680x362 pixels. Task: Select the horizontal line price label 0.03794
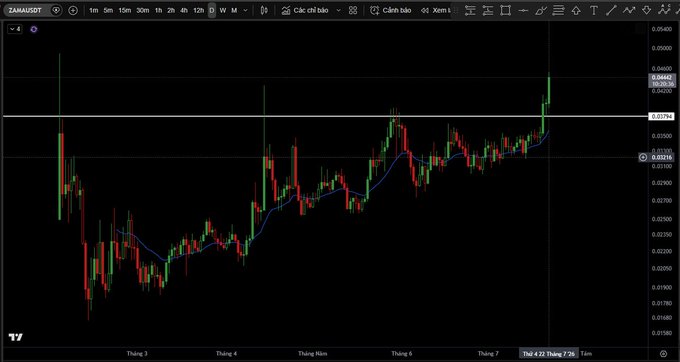pos(661,116)
